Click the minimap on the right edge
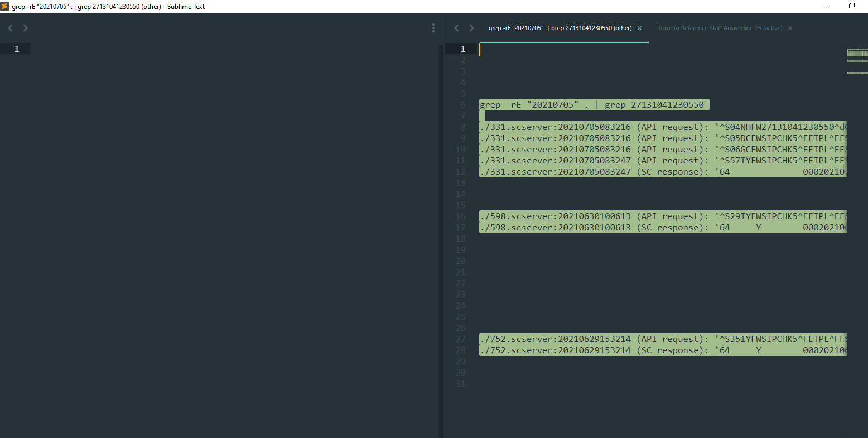This screenshot has height=438, width=868. tap(857, 61)
